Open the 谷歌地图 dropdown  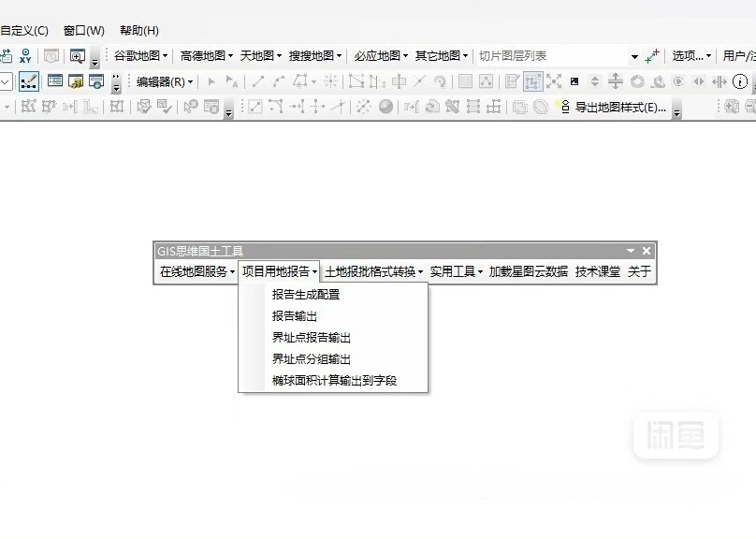(140, 56)
